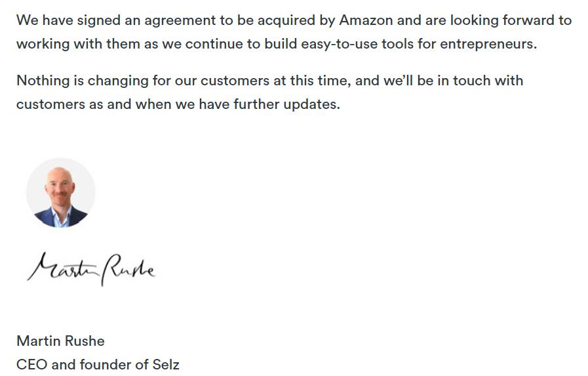Click the word 'entrepreneurs' in the announcement
Viewport: 588px width, 376px height.
tap(488, 44)
